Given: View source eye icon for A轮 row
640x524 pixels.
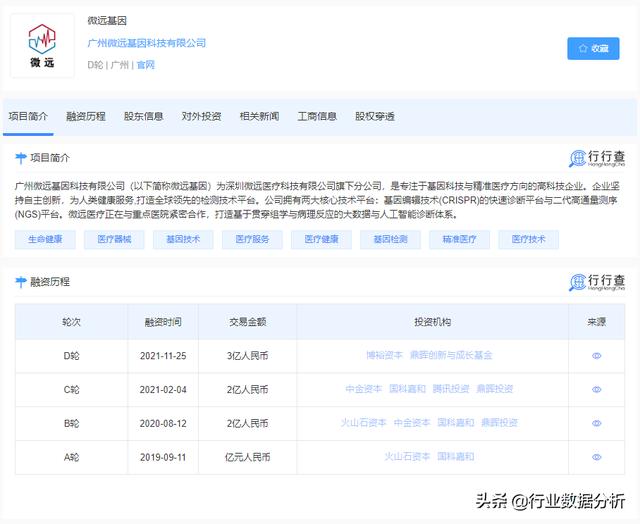Looking at the screenshot, I should (x=596, y=457).
